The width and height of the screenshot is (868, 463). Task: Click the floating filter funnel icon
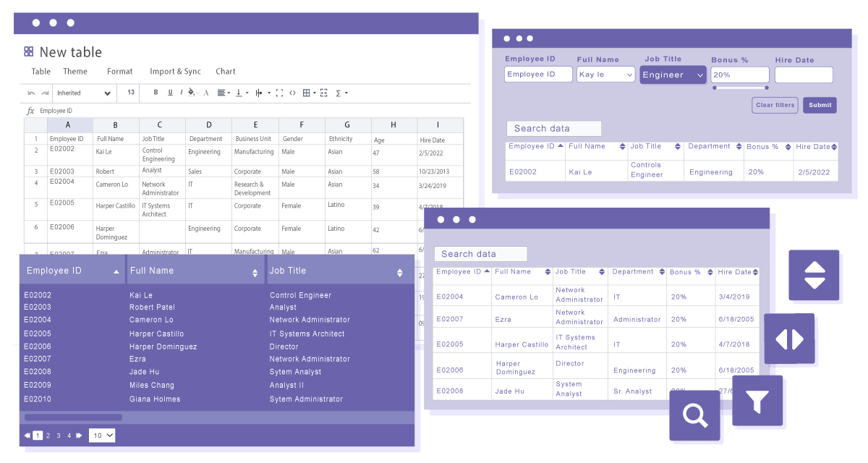point(758,402)
